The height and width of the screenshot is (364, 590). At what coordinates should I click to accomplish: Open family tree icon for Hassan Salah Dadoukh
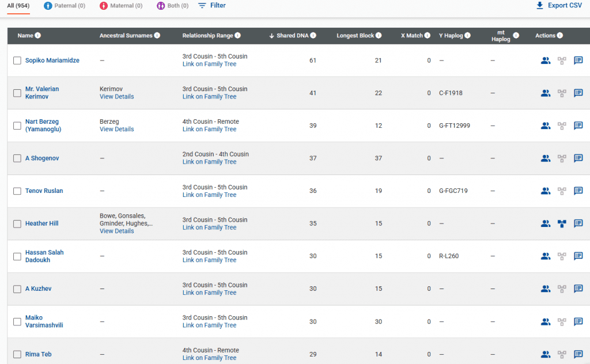coord(562,256)
